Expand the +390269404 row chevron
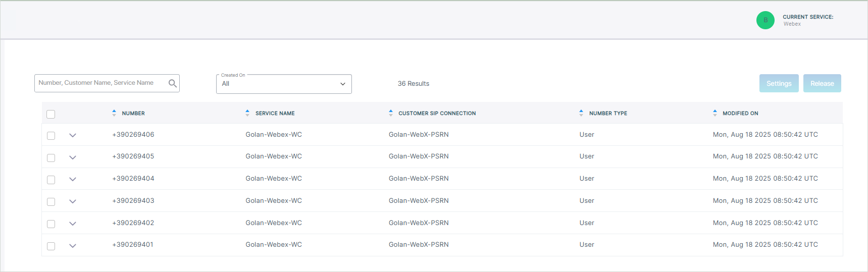 point(73,179)
